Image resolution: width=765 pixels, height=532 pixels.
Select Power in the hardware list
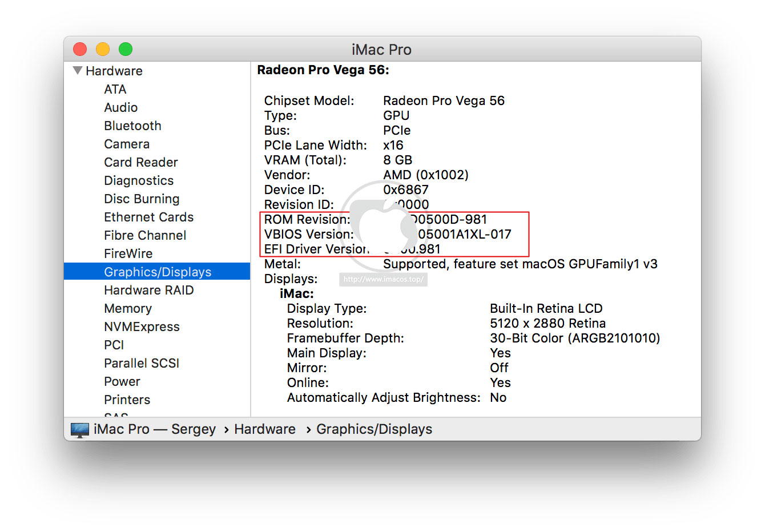(x=122, y=382)
